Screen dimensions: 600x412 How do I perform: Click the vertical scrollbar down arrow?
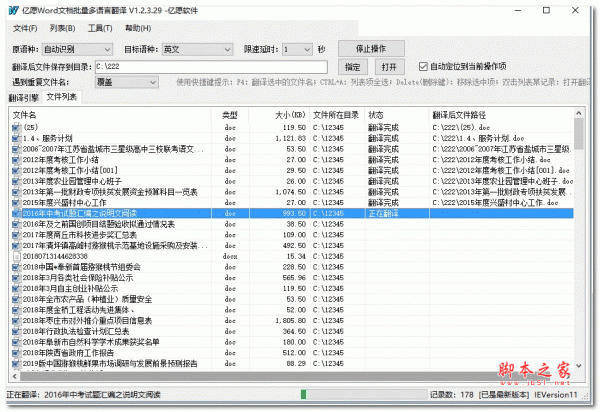tap(579, 366)
